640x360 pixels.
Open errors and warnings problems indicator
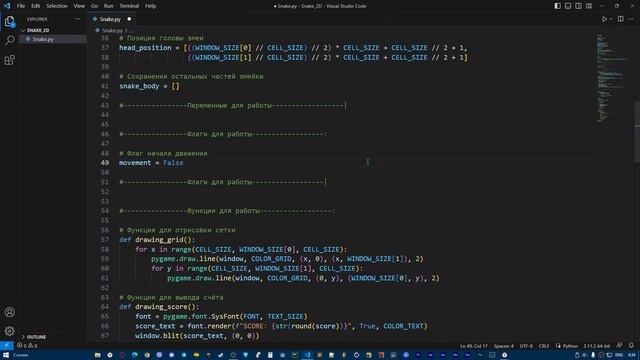pos(27,346)
